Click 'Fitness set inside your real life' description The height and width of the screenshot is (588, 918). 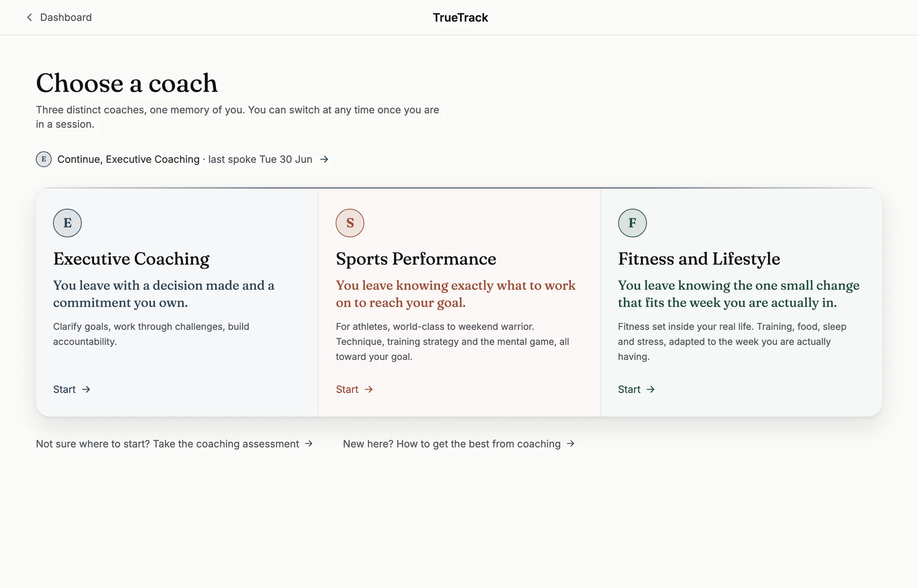point(732,341)
